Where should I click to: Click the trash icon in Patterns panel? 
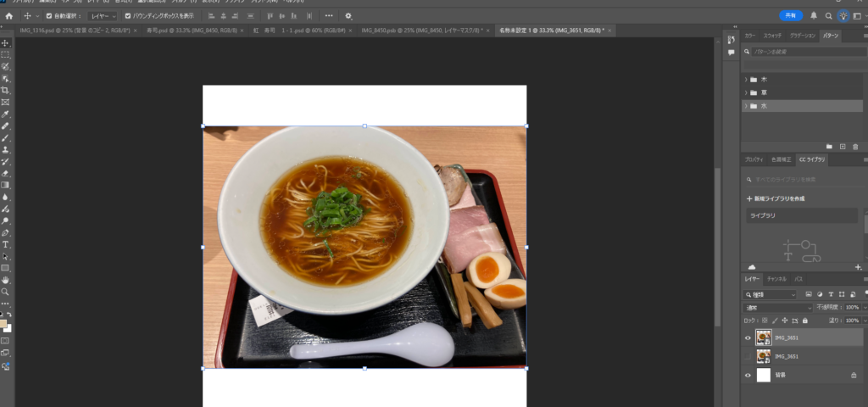(855, 147)
